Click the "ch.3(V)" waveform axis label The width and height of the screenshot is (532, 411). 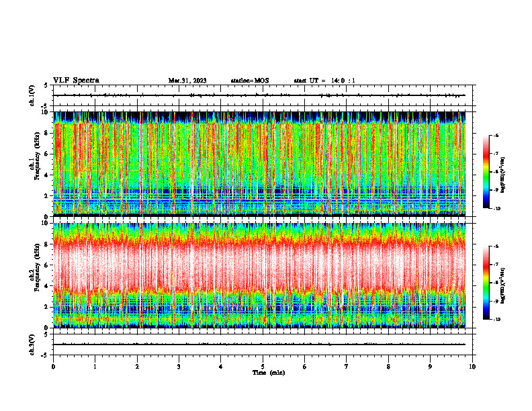coord(32,345)
